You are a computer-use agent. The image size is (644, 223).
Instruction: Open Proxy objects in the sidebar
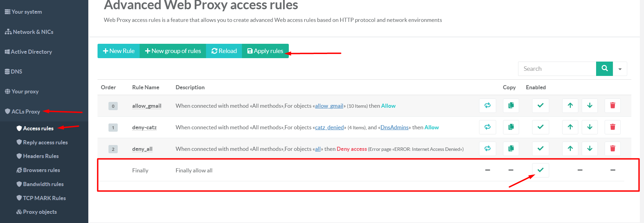[x=39, y=212]
